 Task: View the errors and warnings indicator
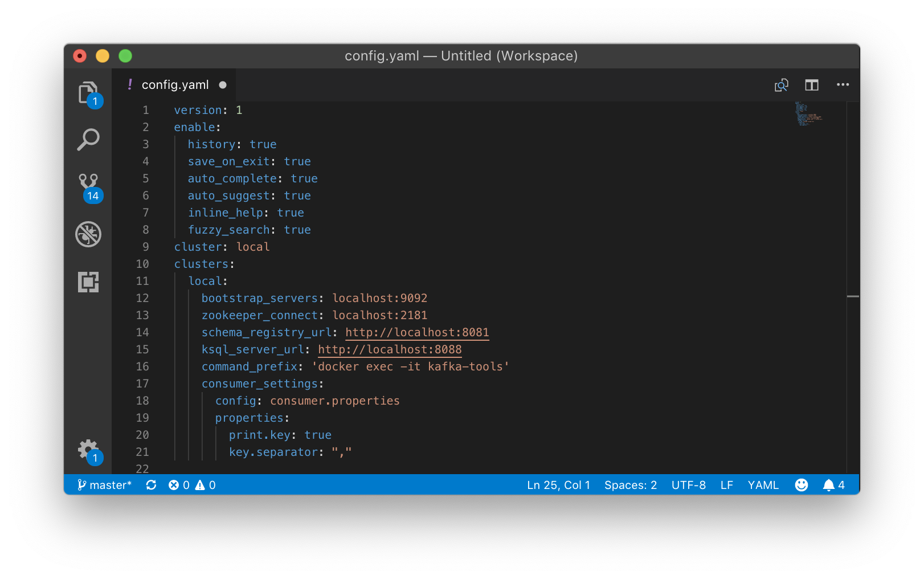coord(192,485)
